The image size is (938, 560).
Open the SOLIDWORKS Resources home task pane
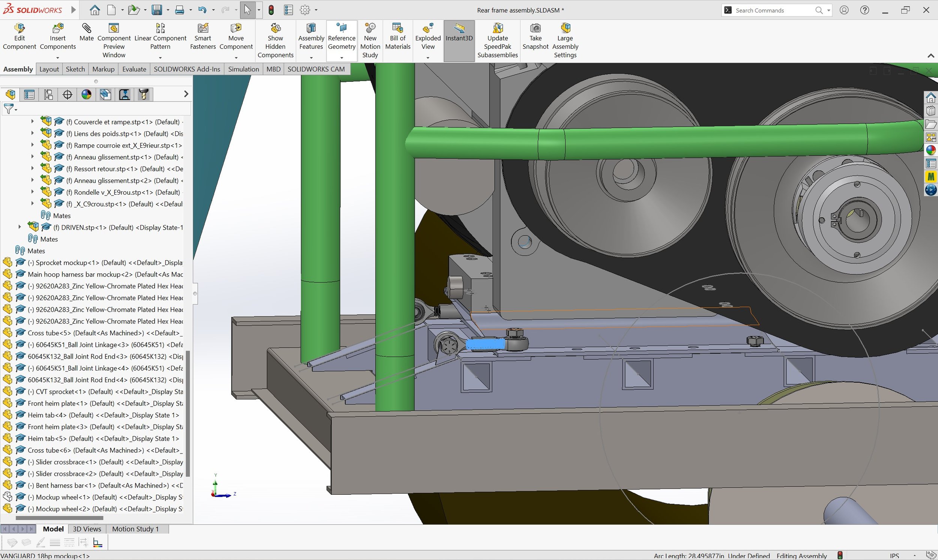(930, 98)
